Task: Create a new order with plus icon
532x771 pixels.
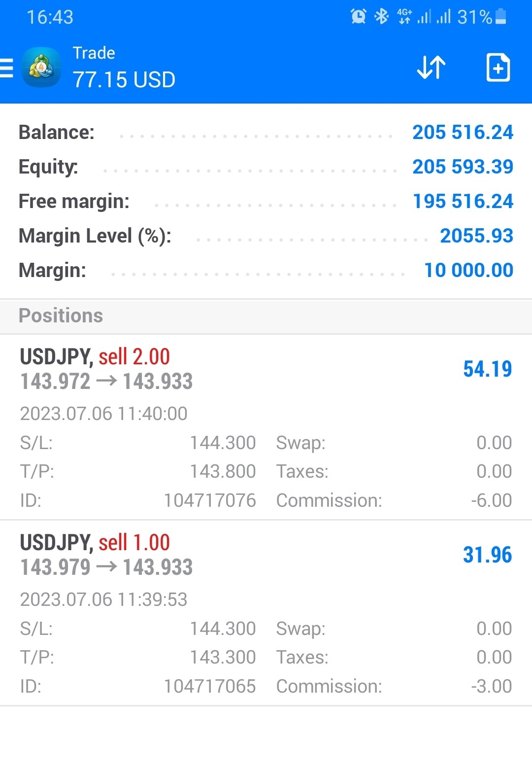Action: 498,68
